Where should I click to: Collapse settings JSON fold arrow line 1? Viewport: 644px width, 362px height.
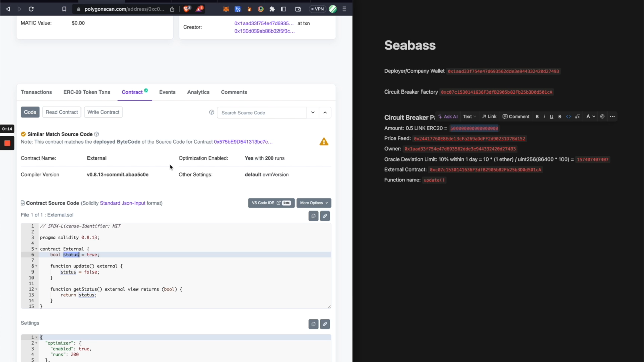(x=36, y=337)
